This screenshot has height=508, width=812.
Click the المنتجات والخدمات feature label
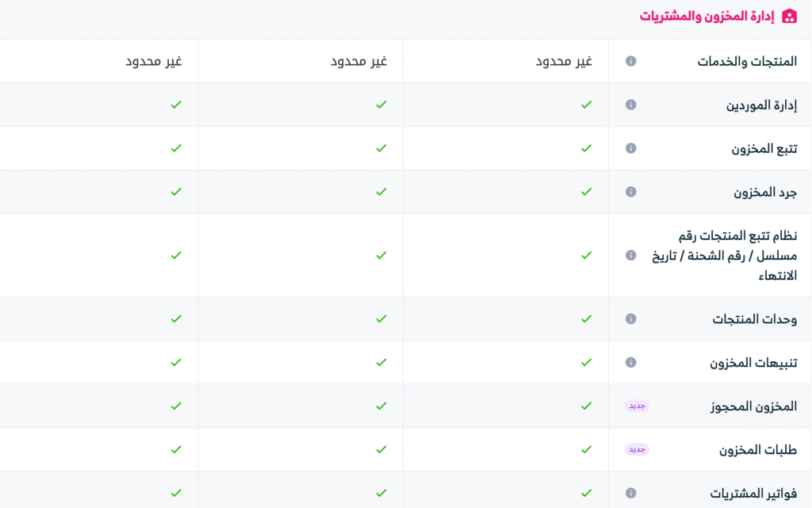coord(747,61)
